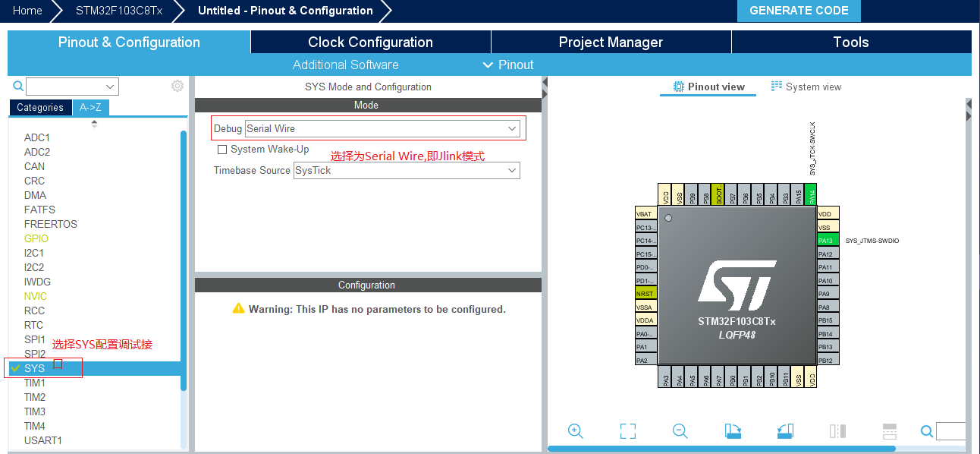The height and width of the screenshot is (454, 980).
Task: Select the SYS peripheral entry
Action: (x=95, y=368)
